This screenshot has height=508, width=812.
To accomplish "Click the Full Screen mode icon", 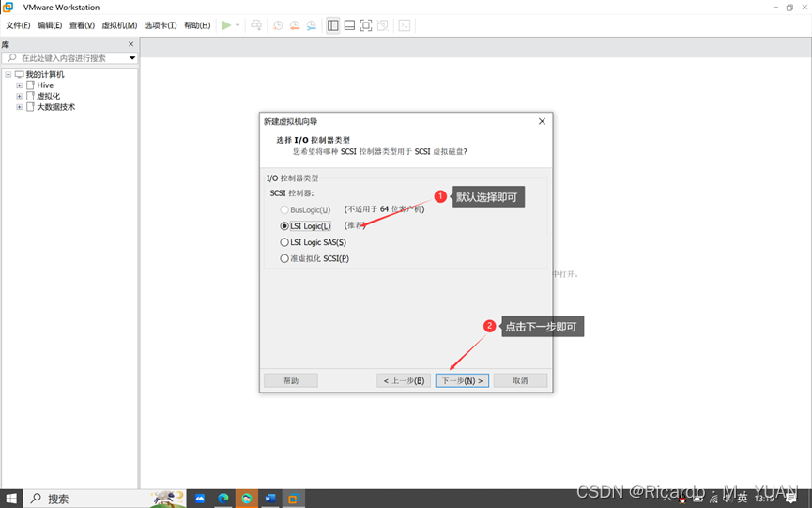I will pyautogui.click(x=366, y=25).
